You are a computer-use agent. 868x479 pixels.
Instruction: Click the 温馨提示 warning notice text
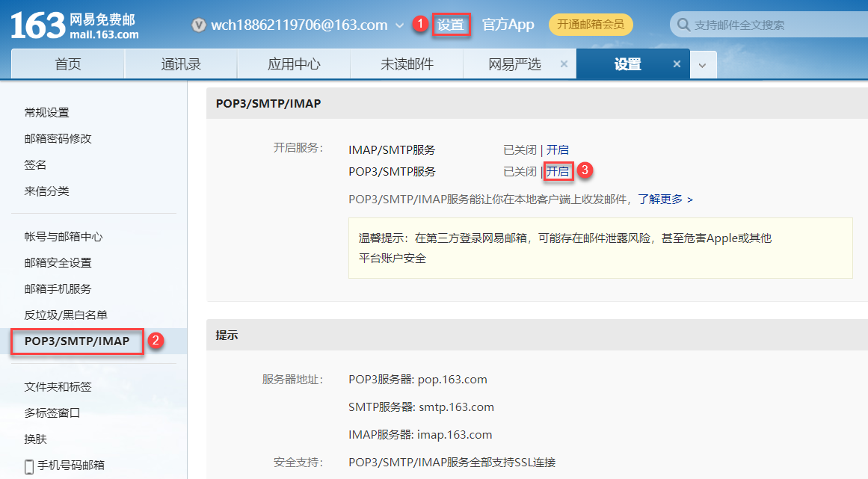565,248
